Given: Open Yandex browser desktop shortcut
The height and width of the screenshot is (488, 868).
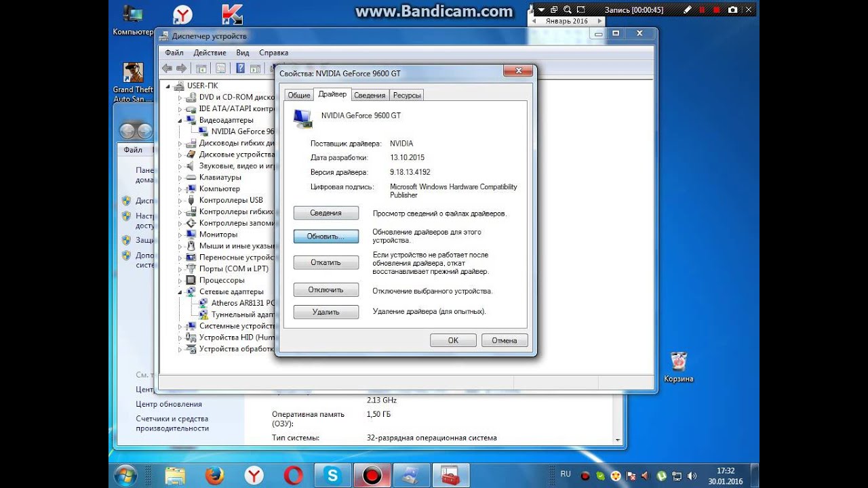Looking at the screenshot, I should click(x=182, y=15).
